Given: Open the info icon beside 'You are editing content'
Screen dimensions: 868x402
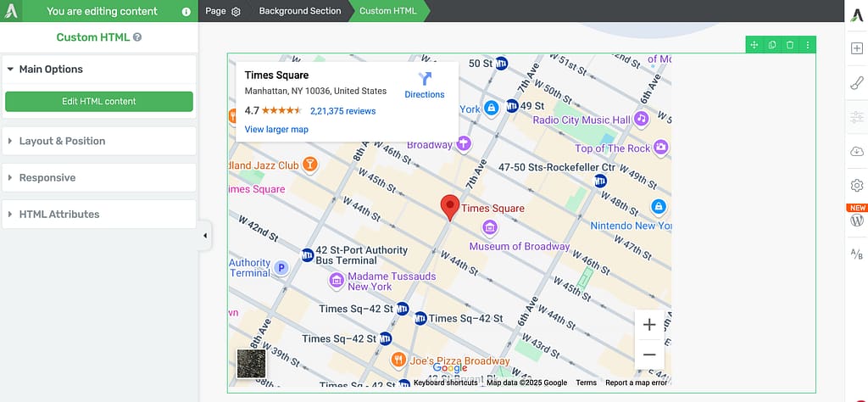Looking at the screenshot, I should coord(186,12).
